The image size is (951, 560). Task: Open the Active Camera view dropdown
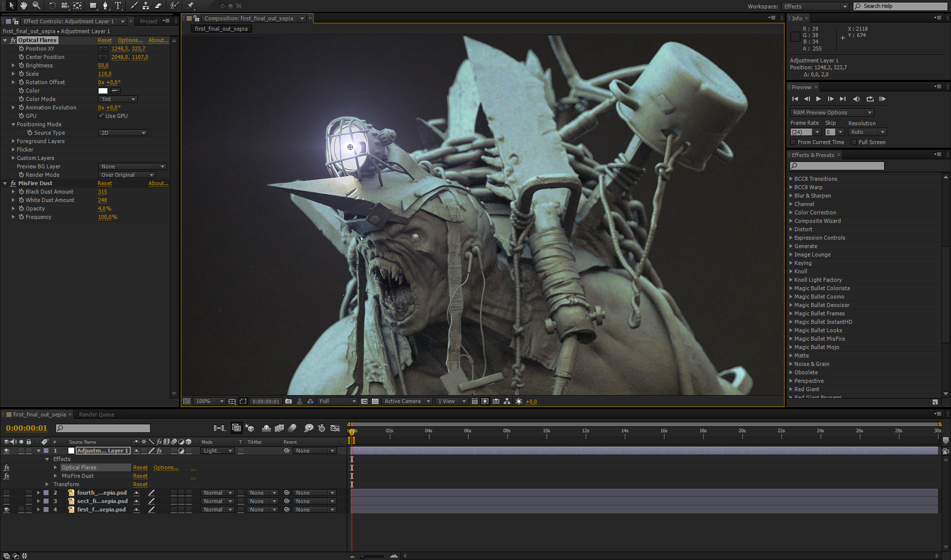click(407, 401)
